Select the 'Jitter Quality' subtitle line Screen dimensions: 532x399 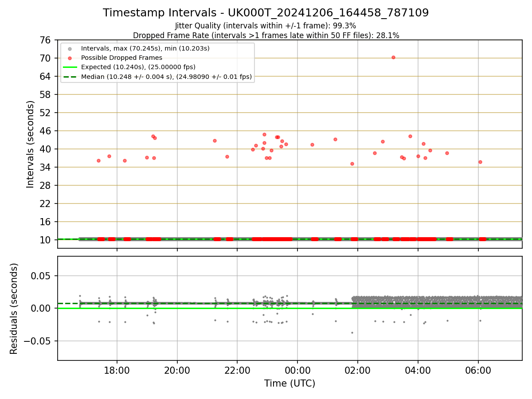tap(266, 26)
